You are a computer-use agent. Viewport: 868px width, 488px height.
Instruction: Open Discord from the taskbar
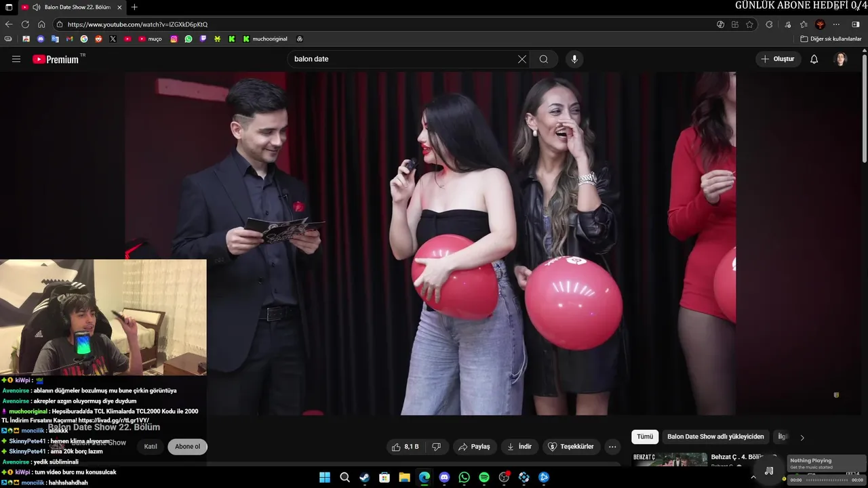click(x=444, y=477)
